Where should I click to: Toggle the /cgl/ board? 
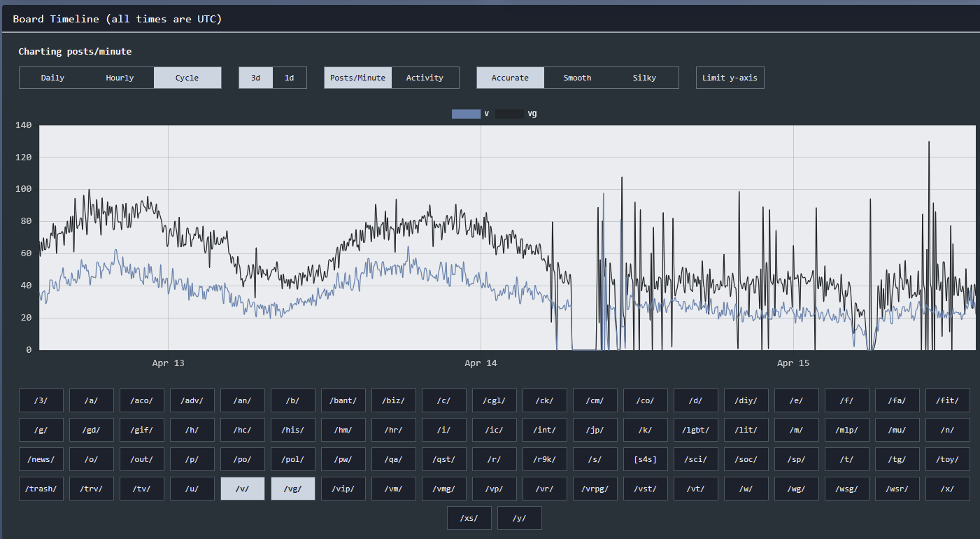click(x=495, y=400)
